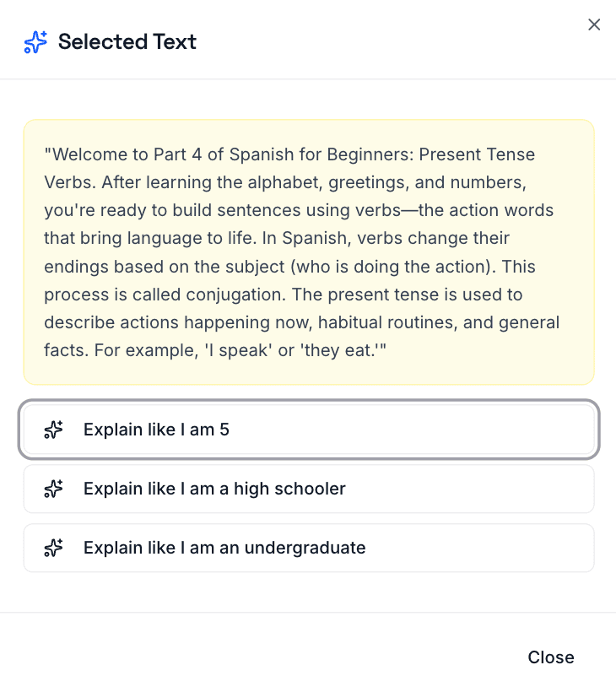Click the Selected Text heading
616x692 pixels.
click(127, 42)
